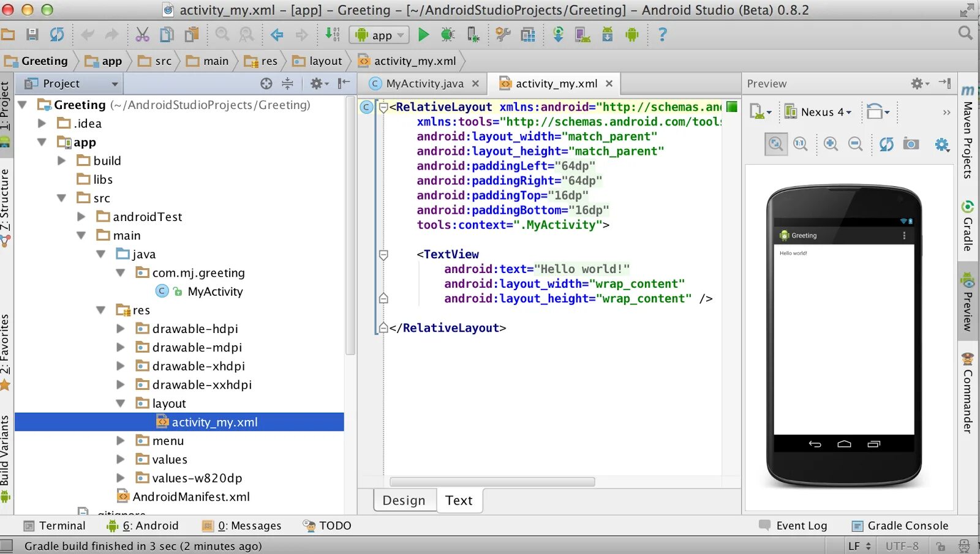Image resolution: width=980 pixels, height=554 pixels.
Task: Collapse the res folder
Action: pyautogui.click(x=101, y=310)
